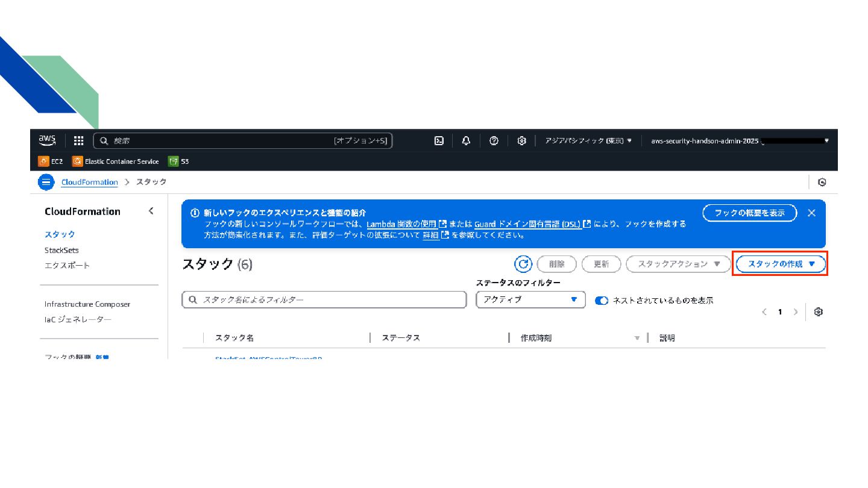Open the Guard ドメイン固有言語 (DSL) link
The width and height of the screenshot is (868, 488).
click(x=532, y=224)
